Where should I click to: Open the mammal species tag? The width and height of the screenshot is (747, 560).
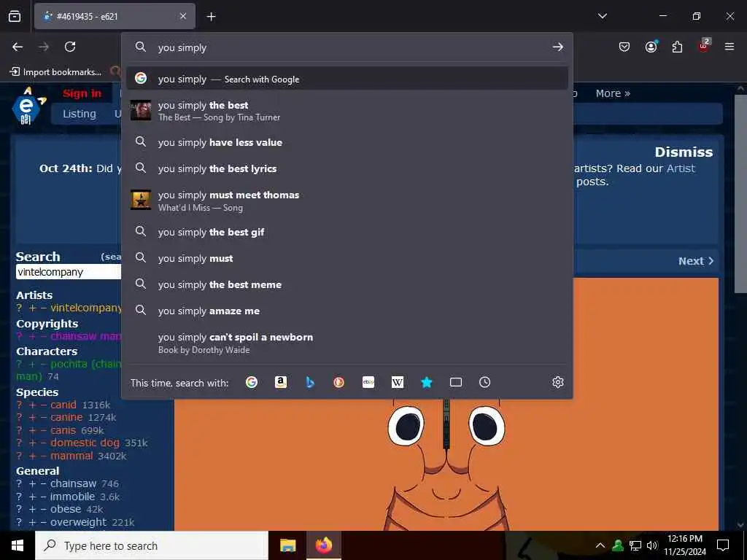pos(71,456)
